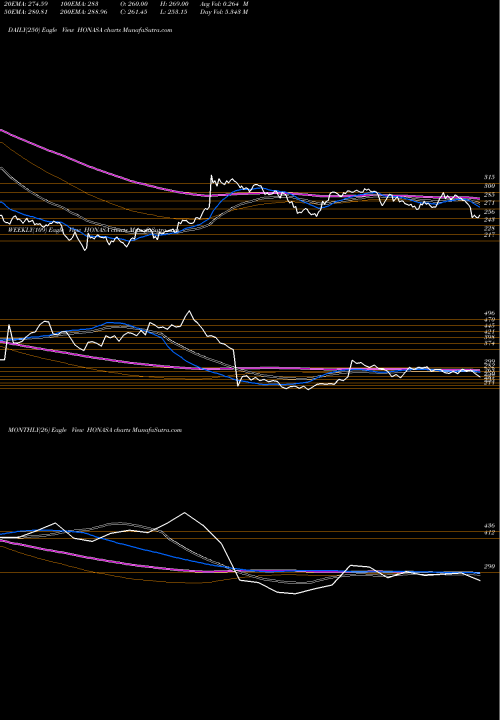Image resolution: width=500 pixels, height=720 pixels.
Task: Click the DAILY(250) Eagle View chart title
Action: tap(90, 30)
